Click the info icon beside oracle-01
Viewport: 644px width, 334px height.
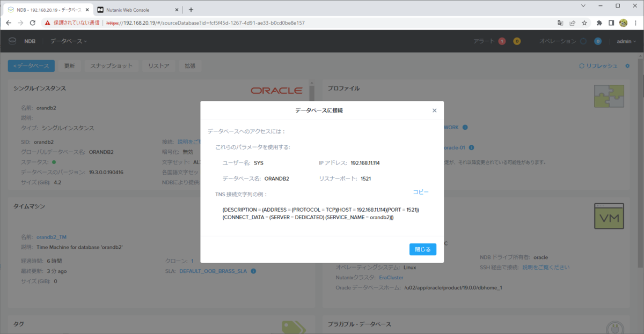pyautogui.click(x=471, y=147)
